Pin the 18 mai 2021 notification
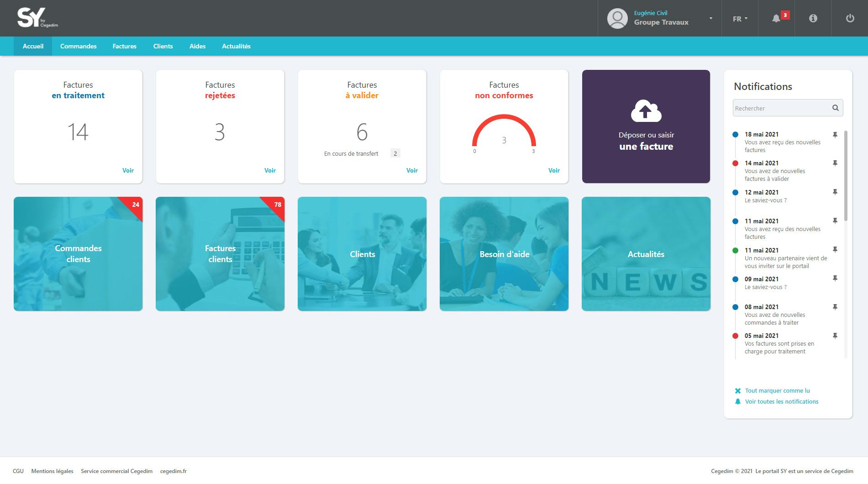 click(835, 134)
